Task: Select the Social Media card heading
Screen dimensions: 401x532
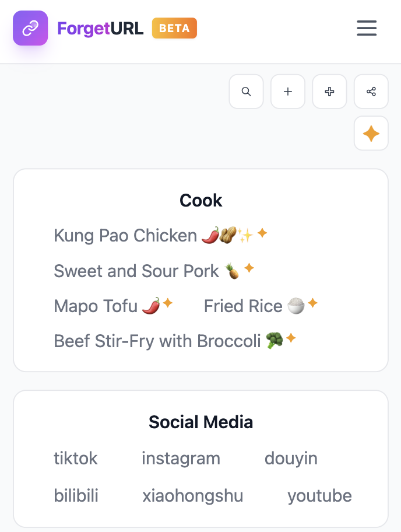Action: click(200, 422)
